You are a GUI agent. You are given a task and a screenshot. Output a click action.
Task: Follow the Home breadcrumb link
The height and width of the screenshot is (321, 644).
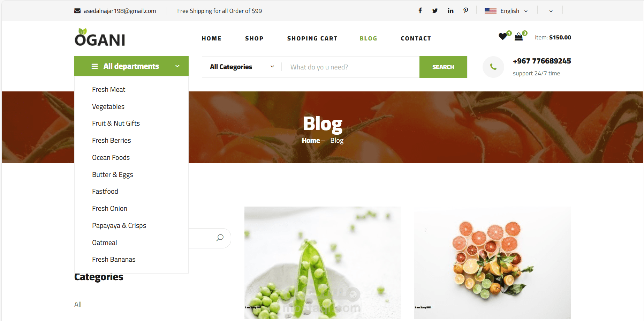point(311,140)
